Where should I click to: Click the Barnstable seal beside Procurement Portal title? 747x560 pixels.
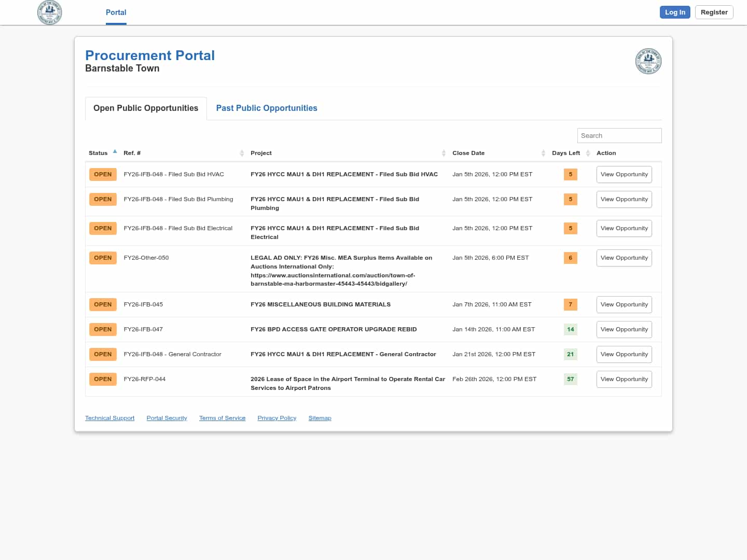[x=648, y=61]
